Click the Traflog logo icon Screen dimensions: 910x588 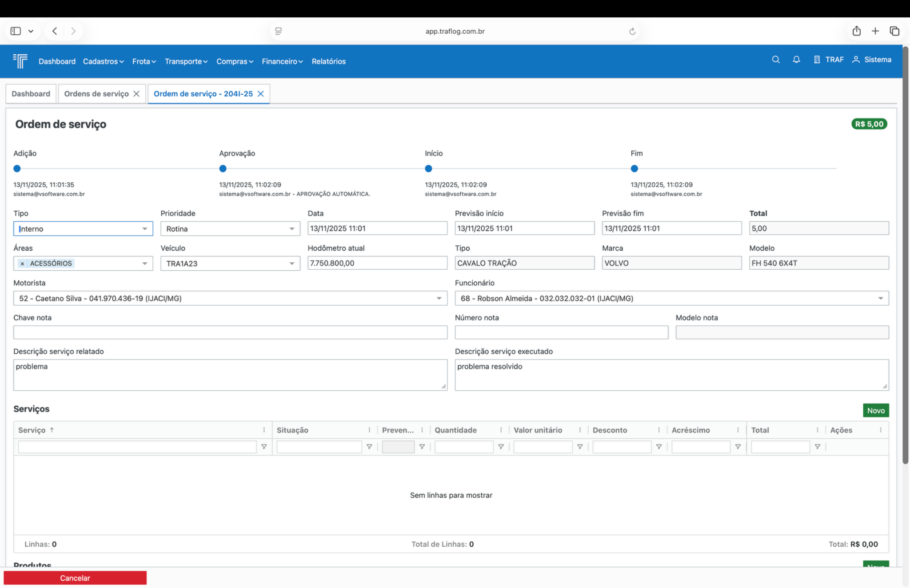click(20, 61)
